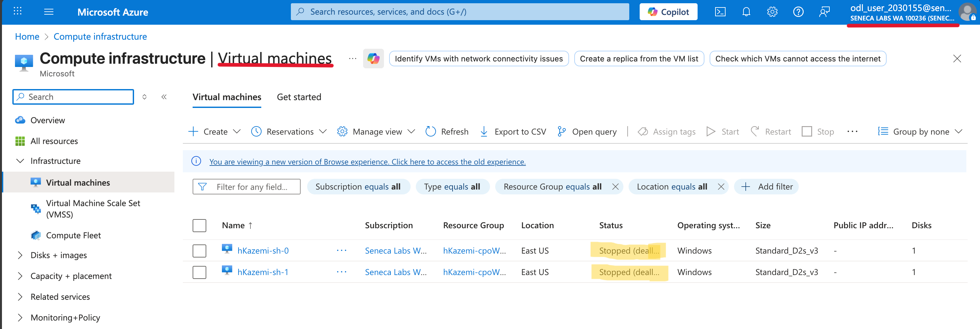Open the ellipsis menu beside page title
The height and width of the screenshot is (329, 980).
coord(353,59)
